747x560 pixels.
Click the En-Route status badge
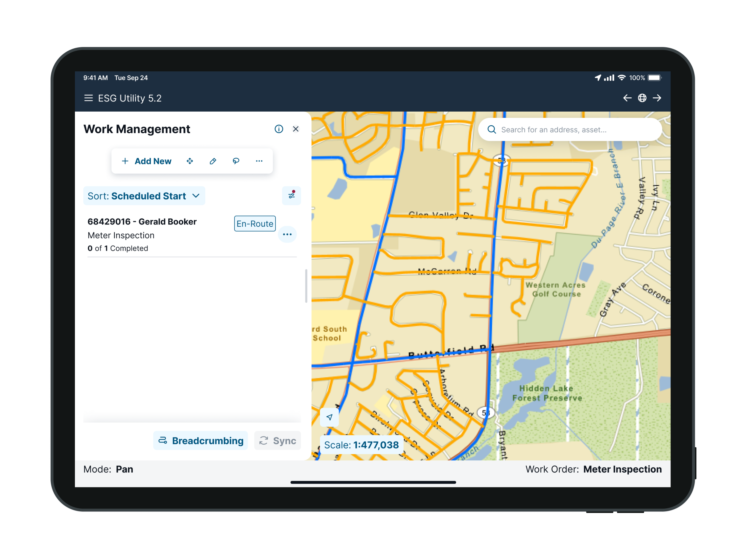click(255, 224)
